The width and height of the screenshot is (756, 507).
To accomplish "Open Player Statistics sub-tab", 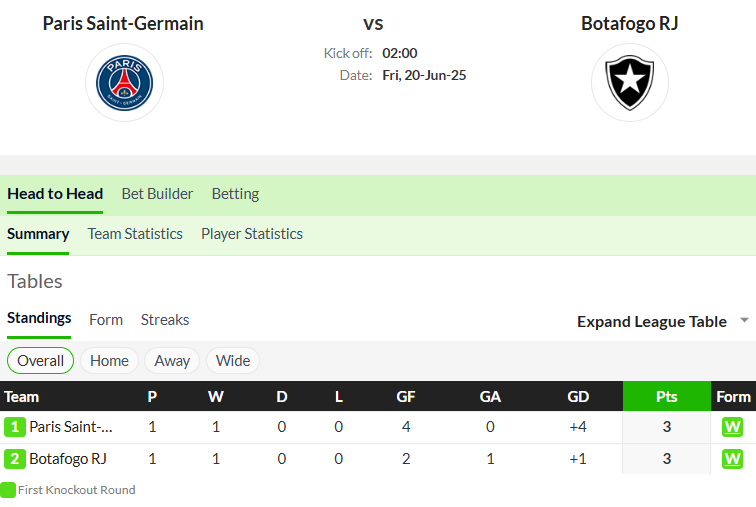I will pyautogui.click(x=252, y=234).
